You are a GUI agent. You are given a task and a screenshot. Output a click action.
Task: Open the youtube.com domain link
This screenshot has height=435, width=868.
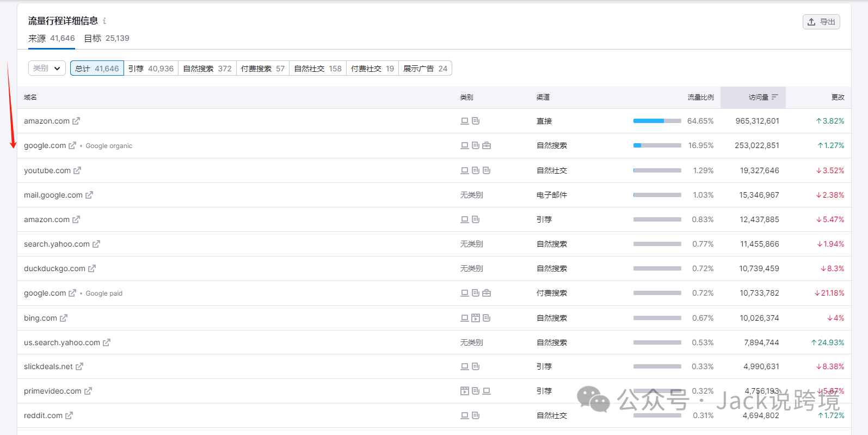[47, 170]
